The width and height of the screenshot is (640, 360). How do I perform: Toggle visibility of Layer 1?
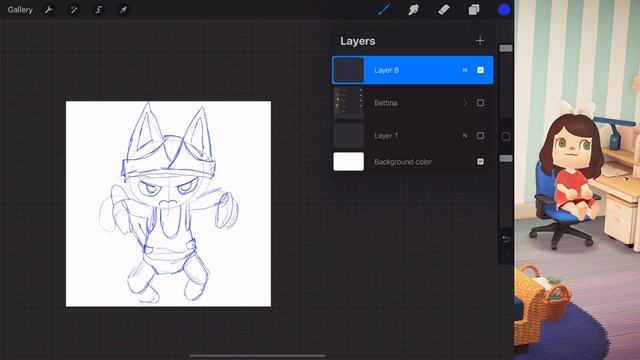point(480,136)
